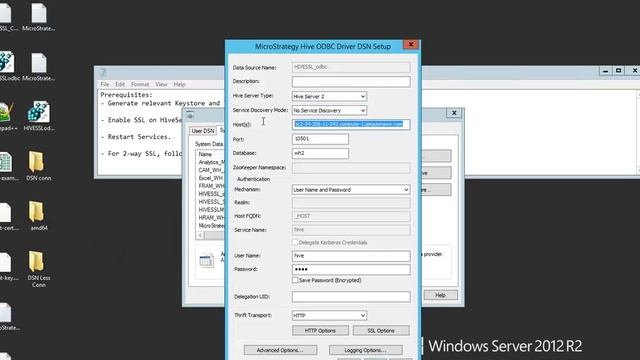Open the File menu in Notepad
Image resolution: width=640 pixels, height=360 pixels.
click(105, 84)
